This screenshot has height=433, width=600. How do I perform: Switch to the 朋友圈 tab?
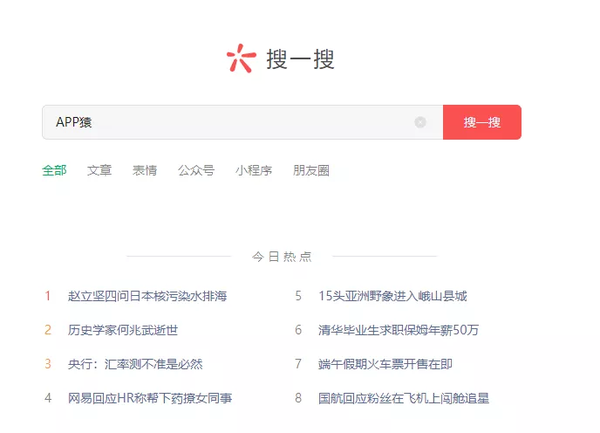[311, 170]
